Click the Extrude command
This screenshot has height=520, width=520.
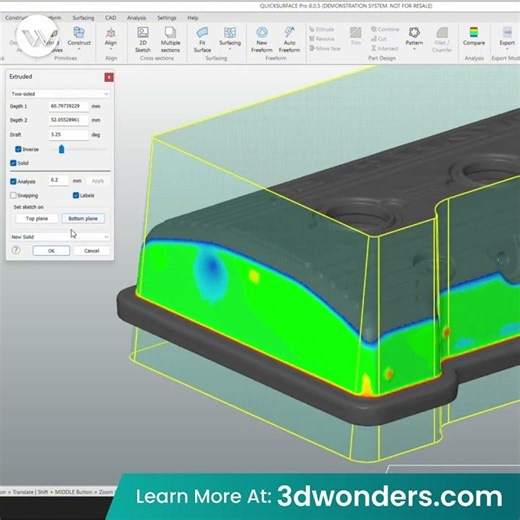click(x=322, y=29)
